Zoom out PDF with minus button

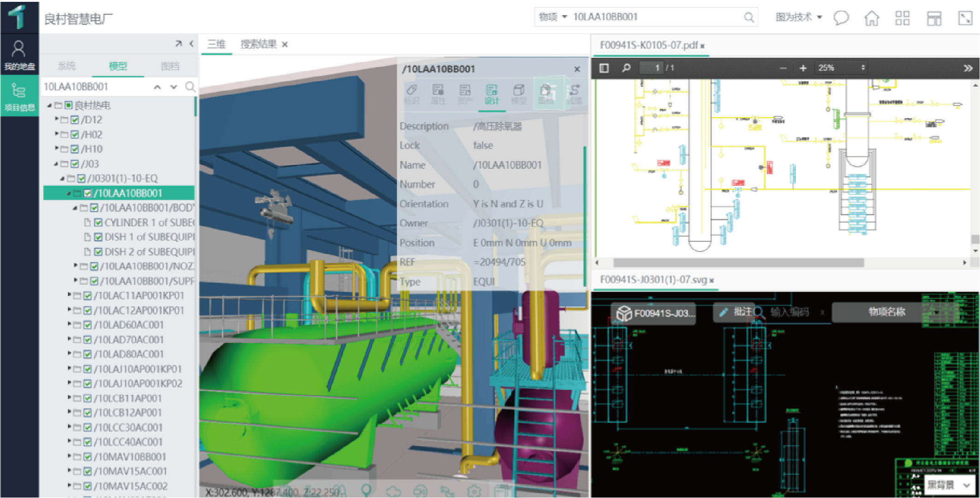click(x=783, y=68)
